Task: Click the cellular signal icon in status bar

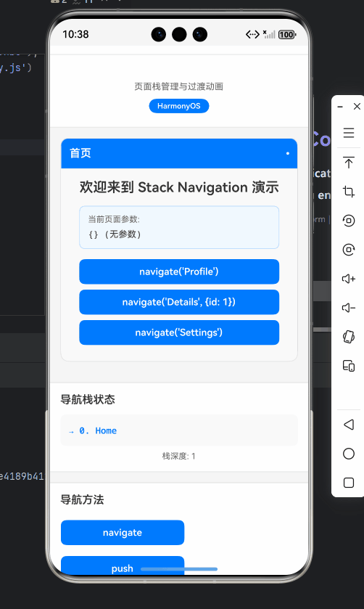Action: tap(269, 35)
